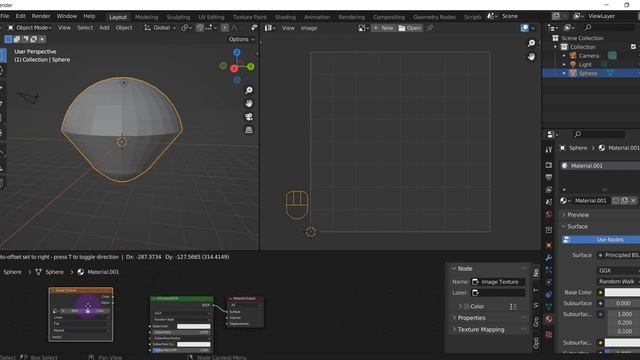This screenshot has width=640, height=360.
Task: Switch to the Shading workspace tab
Action: [x=285, y=17]
